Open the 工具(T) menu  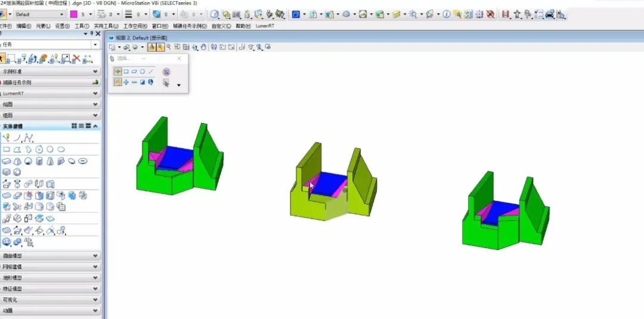[82, 26]
